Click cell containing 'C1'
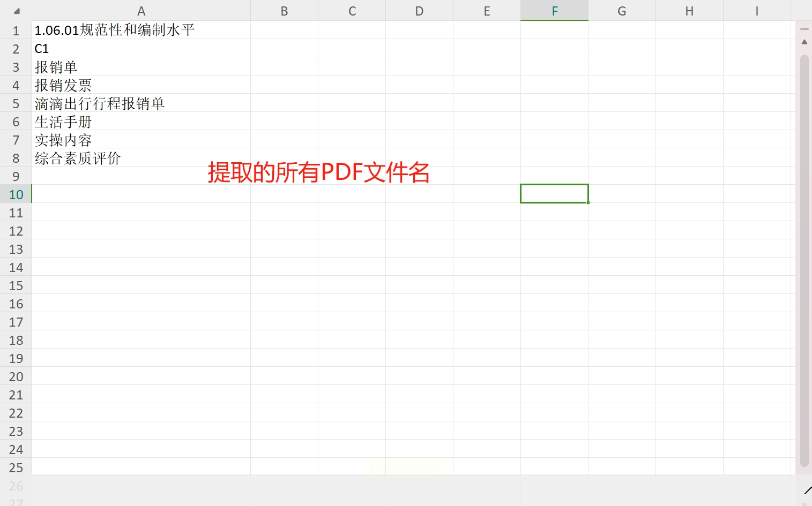Viewport: 812px width, 506px height. pyautogui.click(x=141, y=48)
